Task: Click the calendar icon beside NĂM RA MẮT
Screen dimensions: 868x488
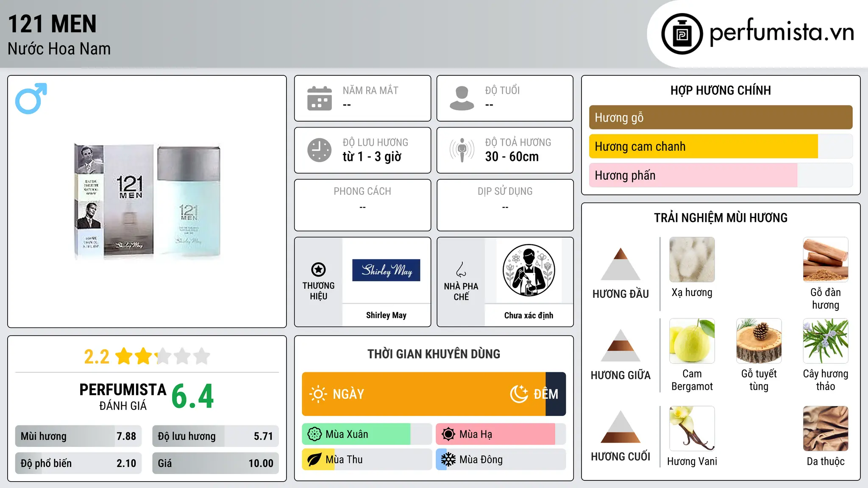Action: pos(320,98)
